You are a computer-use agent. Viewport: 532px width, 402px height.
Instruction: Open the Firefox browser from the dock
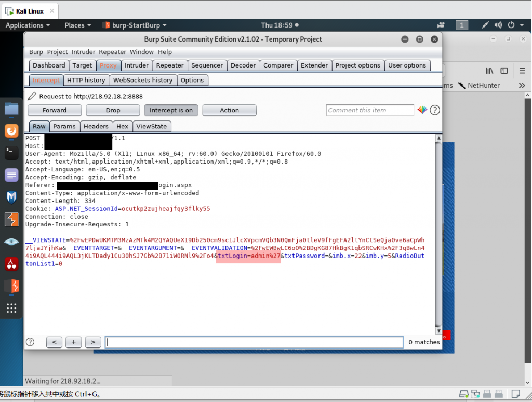pos(11,131)
